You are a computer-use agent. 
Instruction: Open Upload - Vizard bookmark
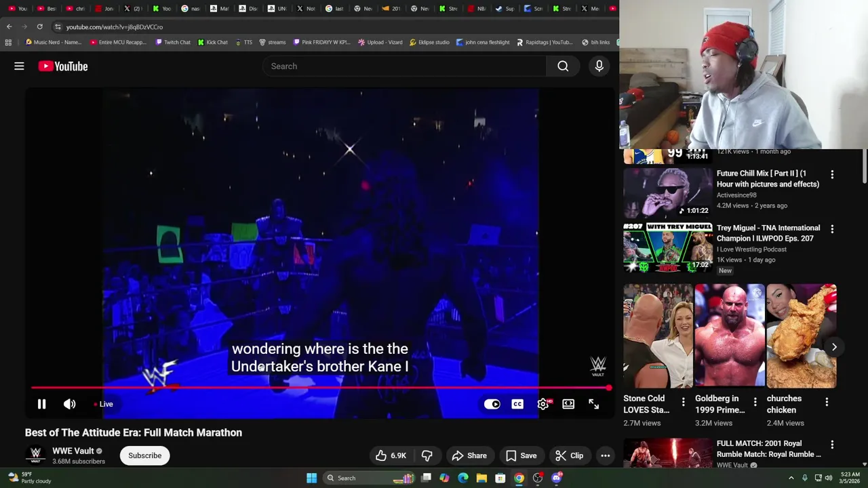[x=380, y=42]
